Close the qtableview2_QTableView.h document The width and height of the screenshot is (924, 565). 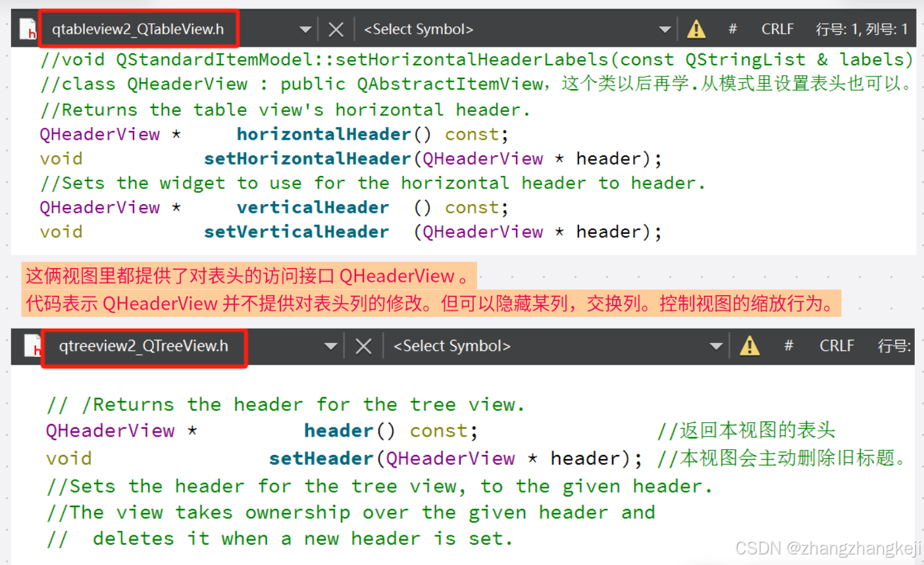pyautogui.click(x=336, y=29)
